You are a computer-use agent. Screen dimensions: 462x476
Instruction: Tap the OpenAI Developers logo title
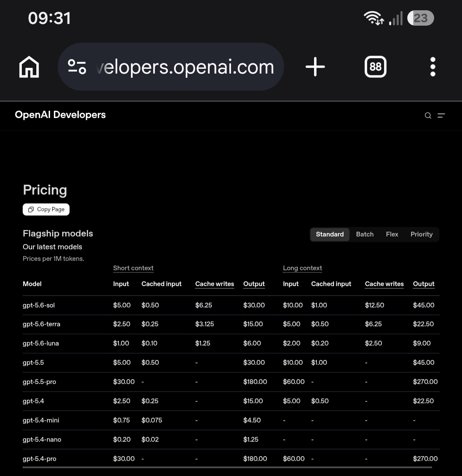coord(60,115)
